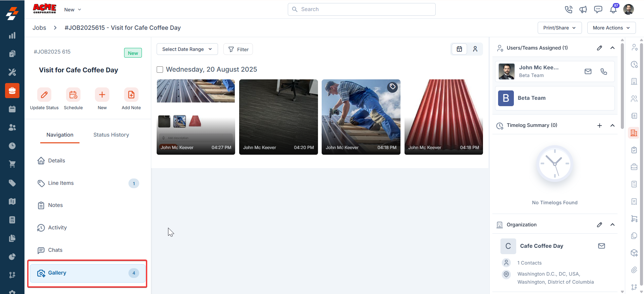Open the Activity navigation item

coord(88,228)
